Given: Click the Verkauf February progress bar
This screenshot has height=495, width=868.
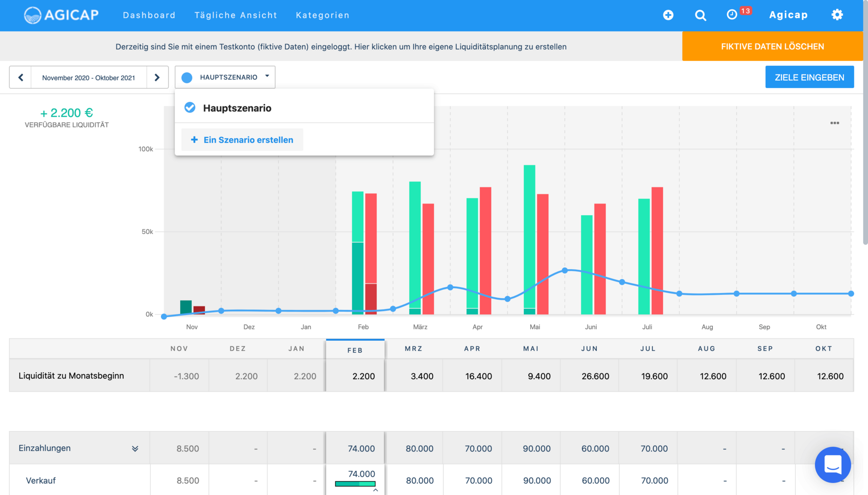Looking at the screenshot, I should 355,484.
